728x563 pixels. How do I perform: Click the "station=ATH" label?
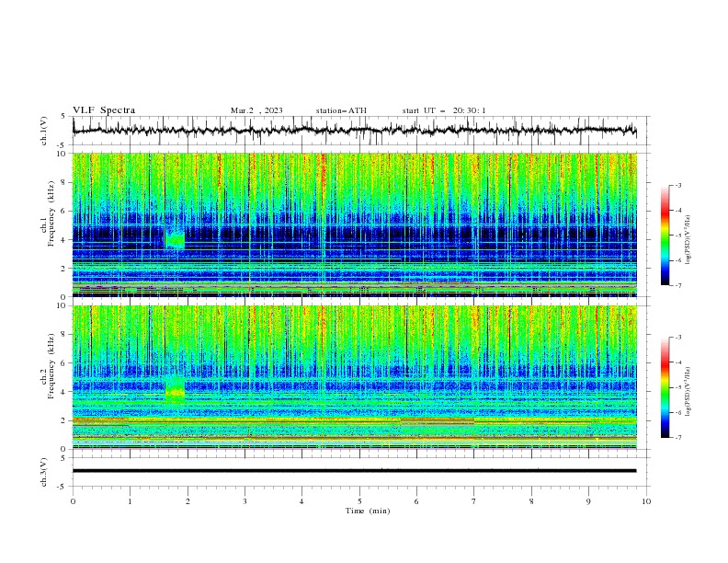coord(341,110)
